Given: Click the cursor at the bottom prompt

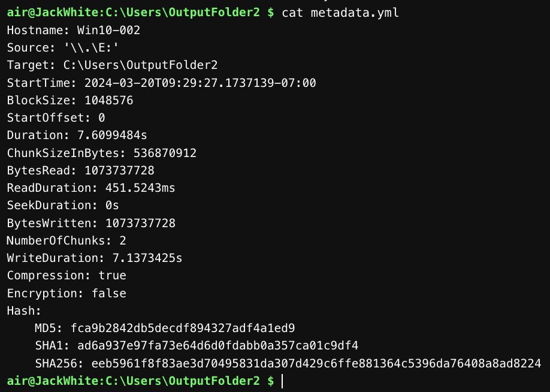Looking at the screenshot, I should tap(282, 381).
